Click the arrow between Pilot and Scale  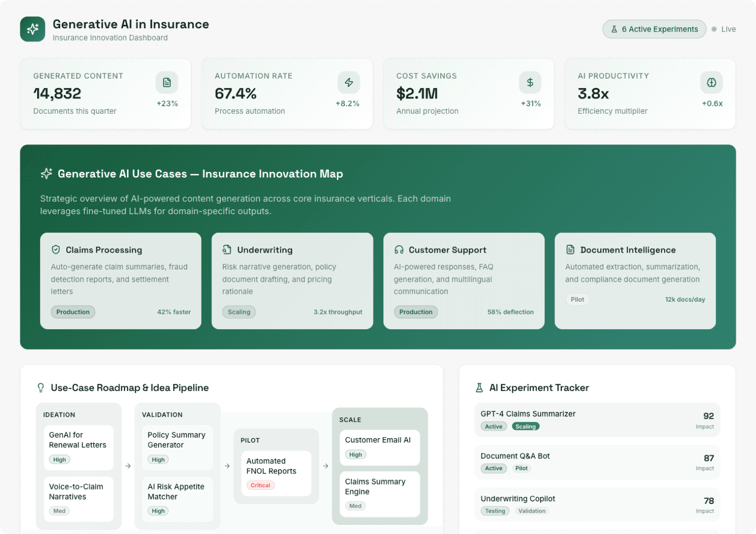coord(326,466)
